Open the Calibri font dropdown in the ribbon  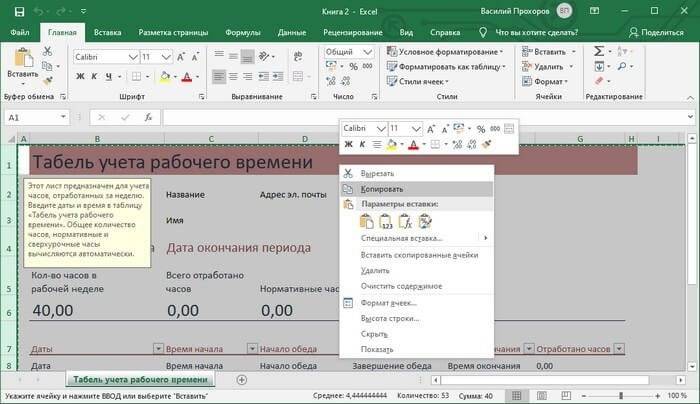131,57
